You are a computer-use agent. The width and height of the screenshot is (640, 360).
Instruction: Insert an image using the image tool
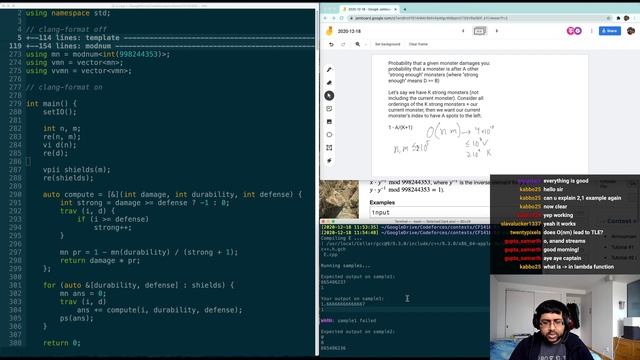[329, 122]
